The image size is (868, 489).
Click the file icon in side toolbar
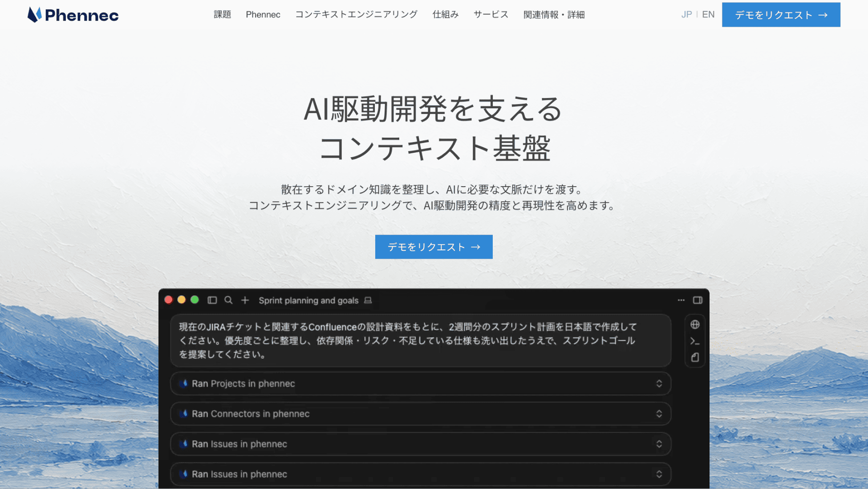695,358
